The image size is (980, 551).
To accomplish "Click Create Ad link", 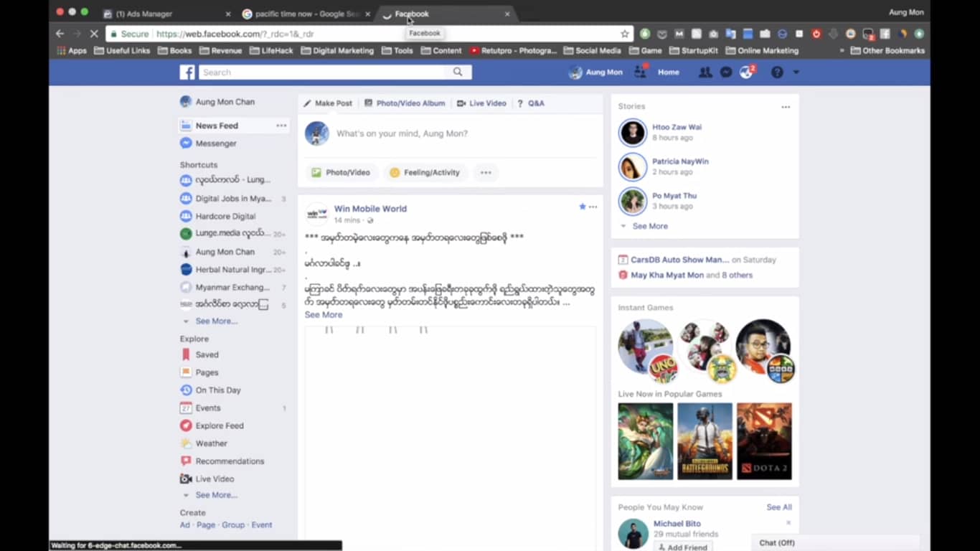I will pyautogui.click(x=184, y=525).
